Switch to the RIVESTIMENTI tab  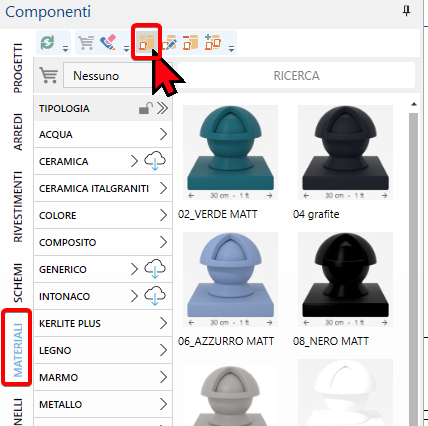click(x=17, y=207)
